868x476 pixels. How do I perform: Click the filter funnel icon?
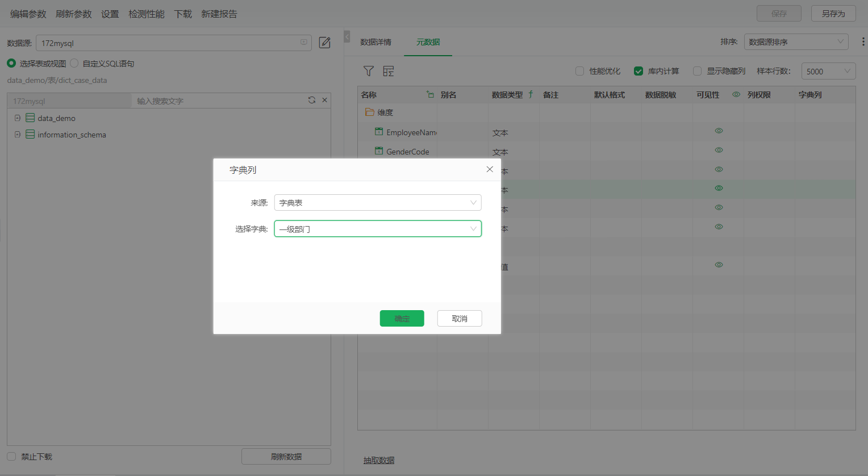369,71
